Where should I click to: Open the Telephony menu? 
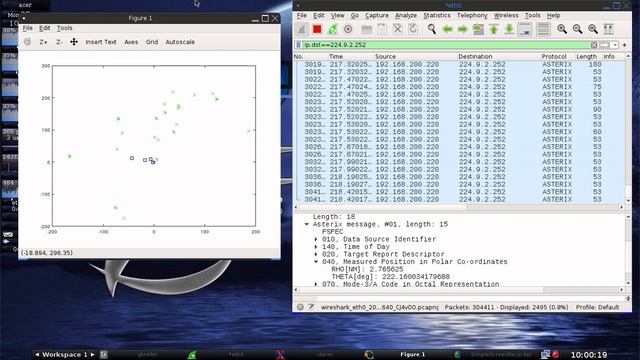(x=472, y=16)
